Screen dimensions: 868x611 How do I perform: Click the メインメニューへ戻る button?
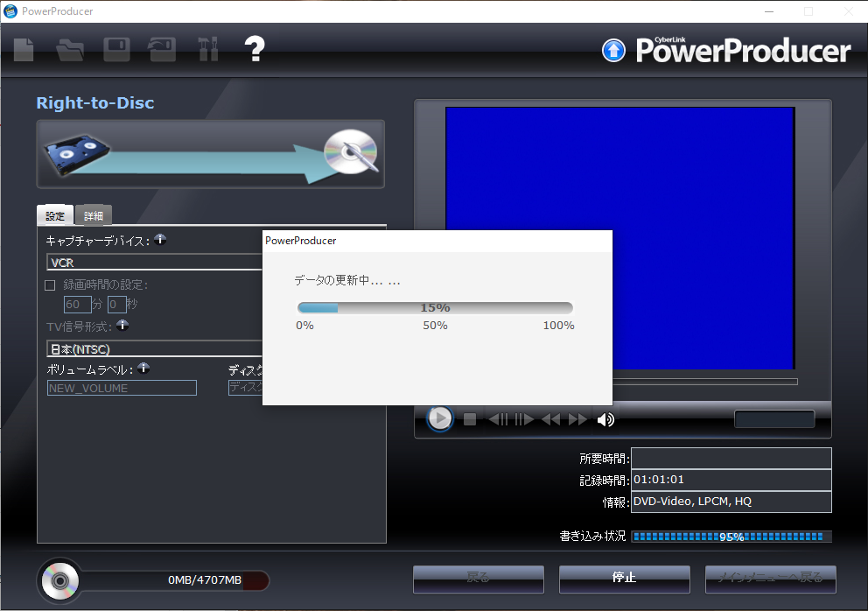click(771, 579)
